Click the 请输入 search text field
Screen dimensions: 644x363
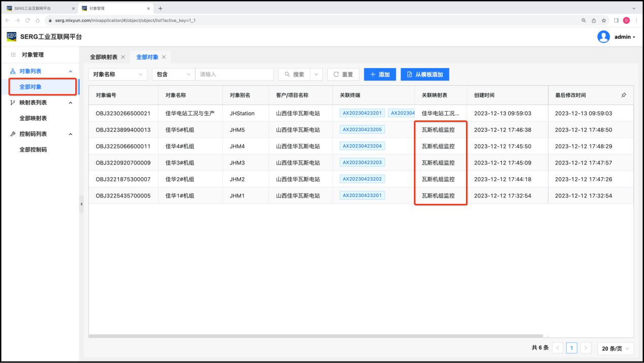pyautogui.click(x=234, y=74)
